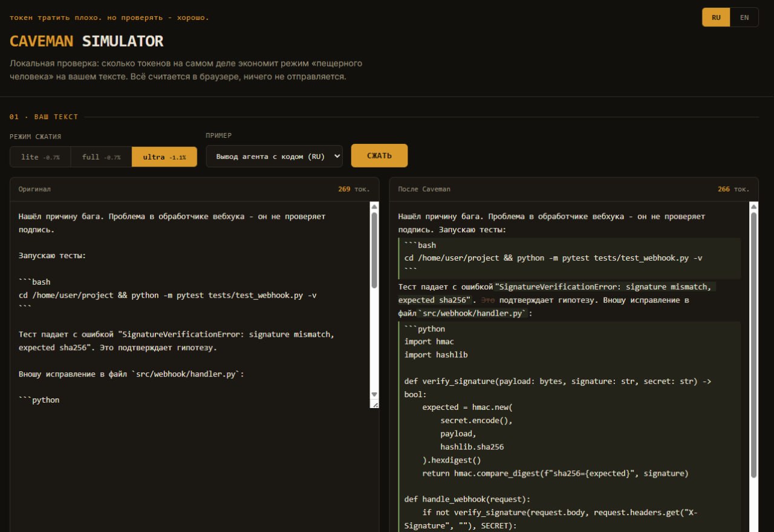The image size is (774, 532).
Task: Click the first line of the Оригинал text field
Action: coord(172,216)
